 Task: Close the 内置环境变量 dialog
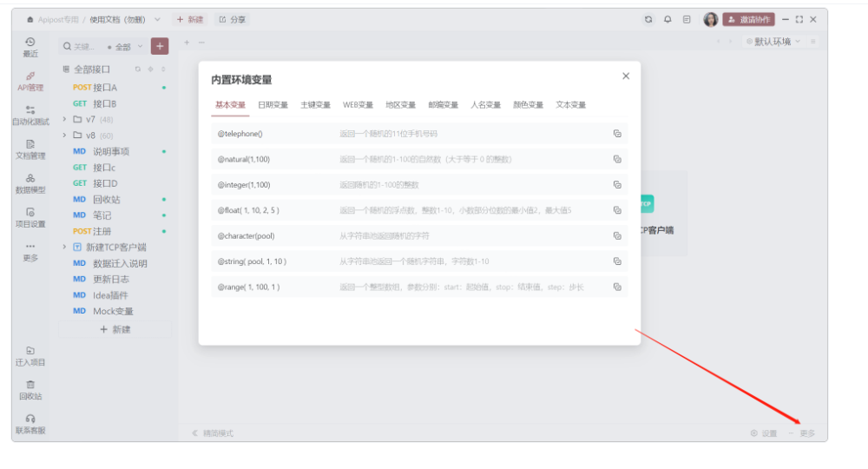626,76
